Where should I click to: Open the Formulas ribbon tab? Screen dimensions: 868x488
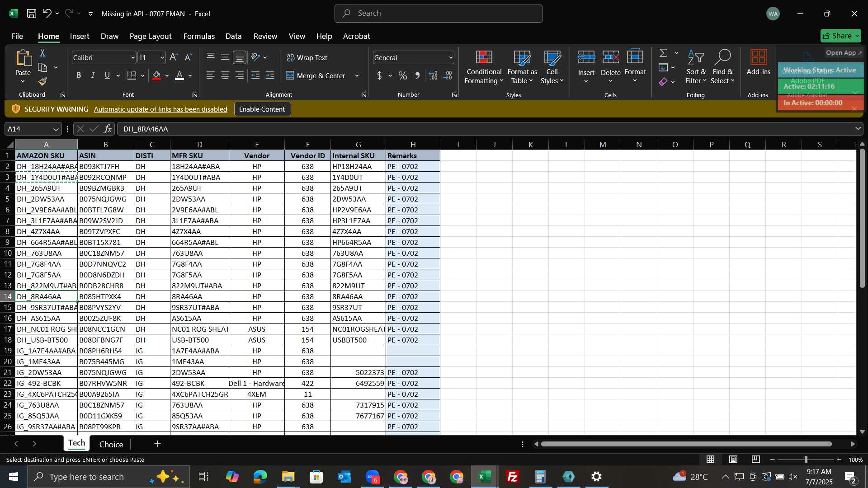[x=199, y=36]
